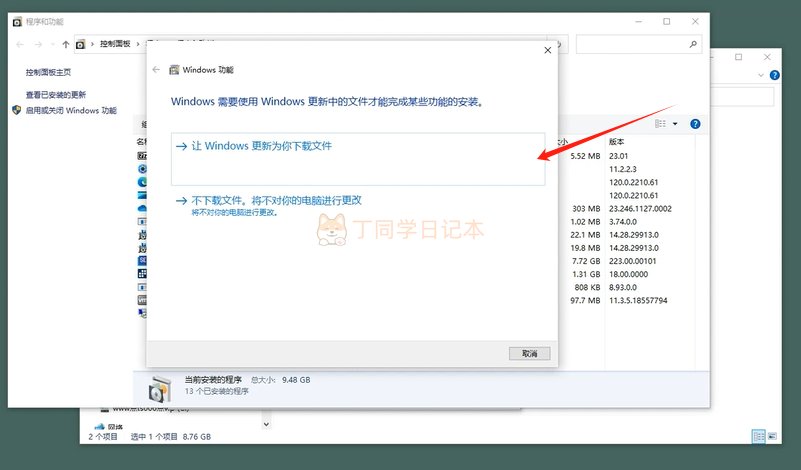Close the back Explorer window
This screenshot has width=801, height=470.
(767, 57)
